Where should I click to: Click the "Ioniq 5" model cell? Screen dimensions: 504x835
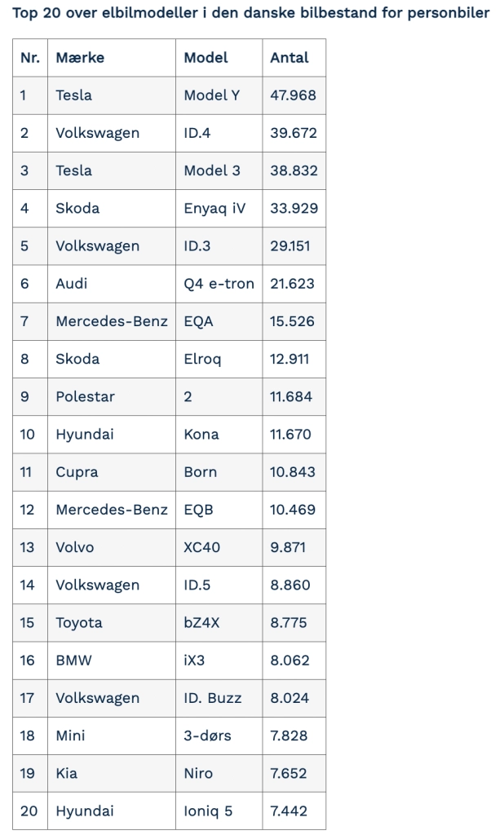click(x=209, y=811)
